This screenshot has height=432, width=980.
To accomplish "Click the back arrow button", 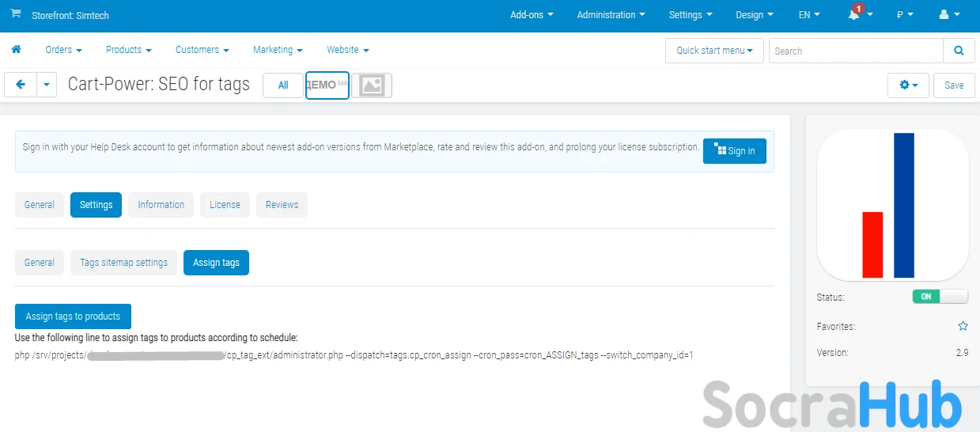I will pyautogui.click(x=21, y=85).
